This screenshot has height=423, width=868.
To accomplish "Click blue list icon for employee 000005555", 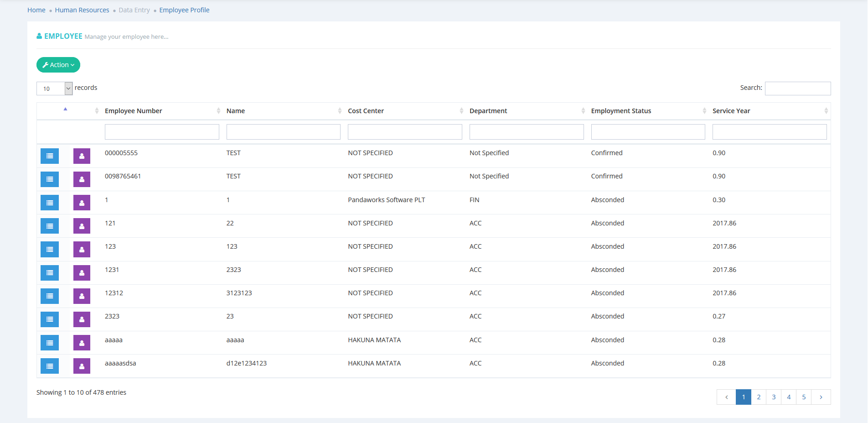I will [x=50, y=156].
